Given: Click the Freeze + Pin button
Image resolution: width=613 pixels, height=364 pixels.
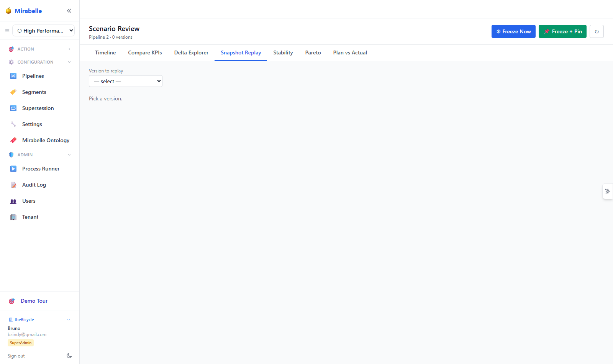Looking at the screenshot, I should tap(562, 31).
